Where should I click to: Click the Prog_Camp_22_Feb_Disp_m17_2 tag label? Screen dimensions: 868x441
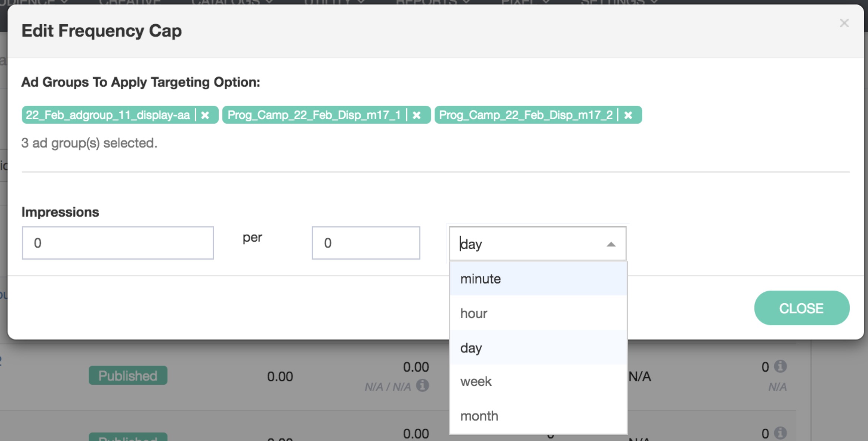[526, 115]
